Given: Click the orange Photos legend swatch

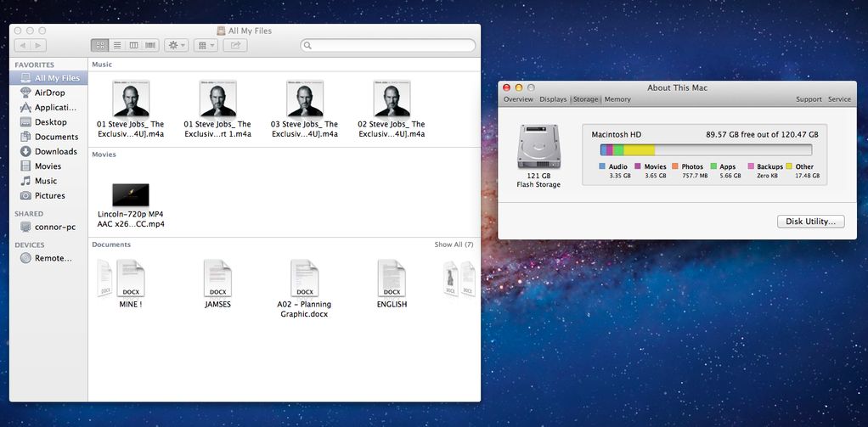Looking at the screenshot, I should pyautogui.click(x=675, y=166).
